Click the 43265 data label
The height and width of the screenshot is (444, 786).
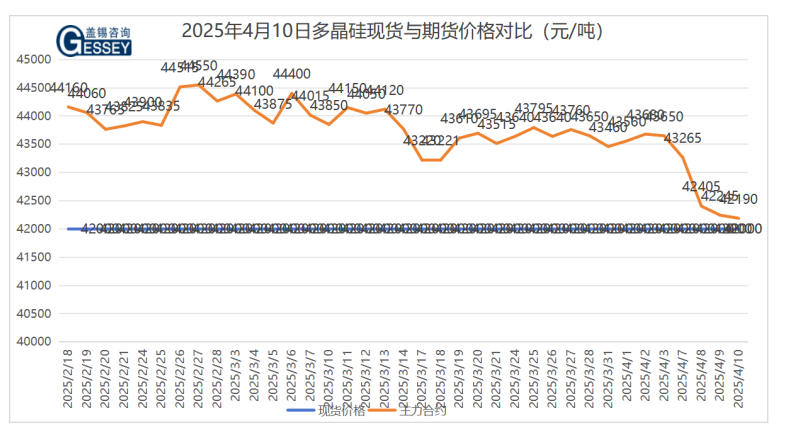coord(682,138)
